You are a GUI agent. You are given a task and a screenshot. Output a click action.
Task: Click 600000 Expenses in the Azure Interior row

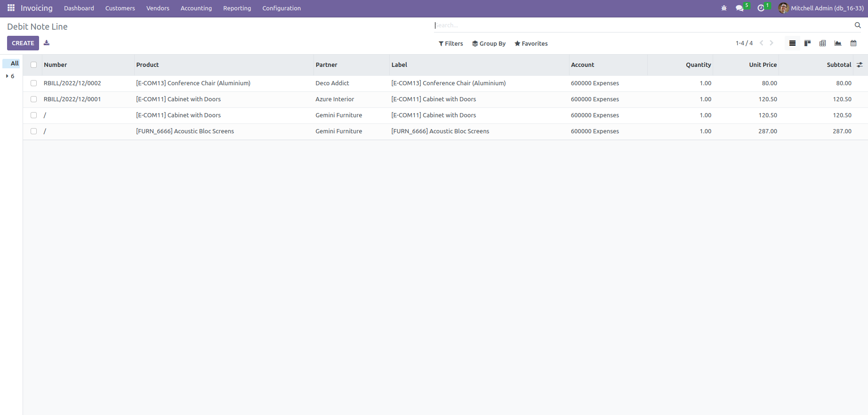tap(595, 99)
